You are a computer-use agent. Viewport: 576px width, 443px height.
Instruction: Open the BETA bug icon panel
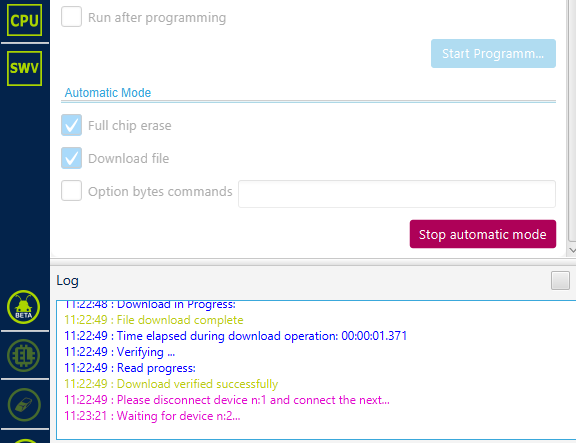24,307
